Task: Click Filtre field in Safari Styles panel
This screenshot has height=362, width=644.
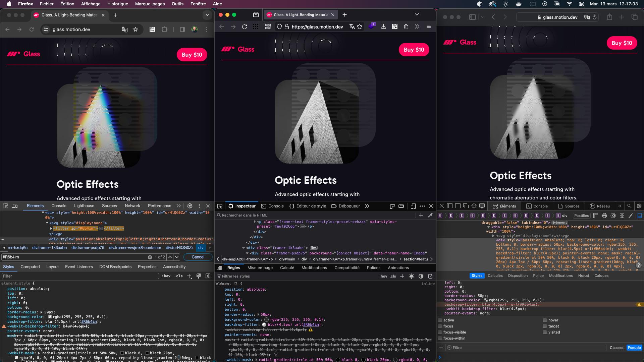Action: click(526, 348)
